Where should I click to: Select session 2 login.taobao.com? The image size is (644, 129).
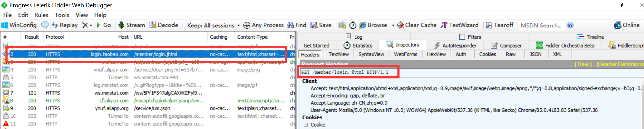click(x=148, y=54)
